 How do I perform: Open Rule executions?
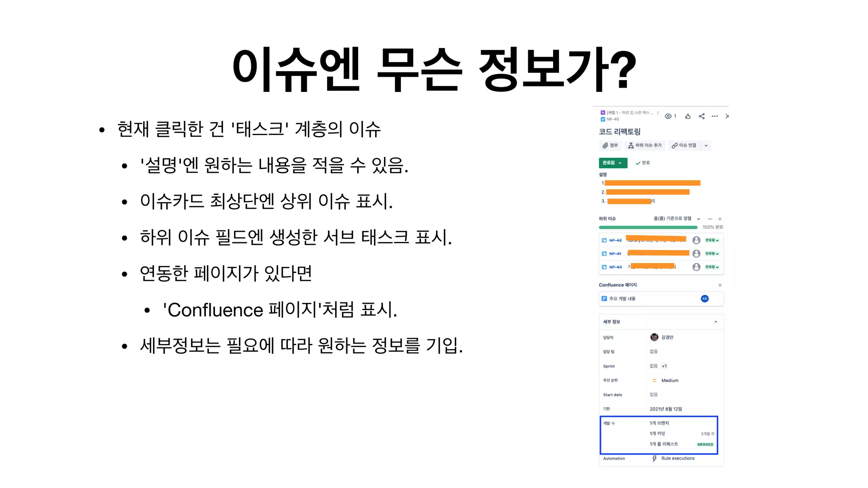pyautogui.click(x=678, y=458)
